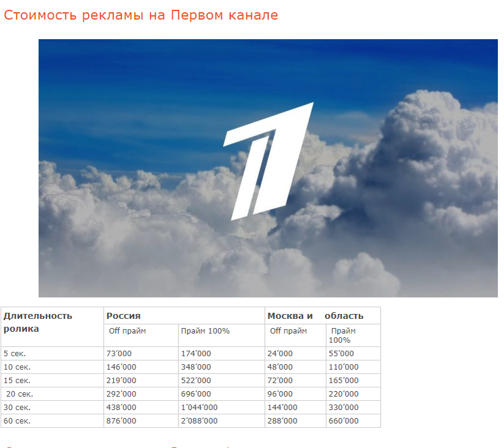
Task: Click the value 146'000
Action: [x=121, y=367]
